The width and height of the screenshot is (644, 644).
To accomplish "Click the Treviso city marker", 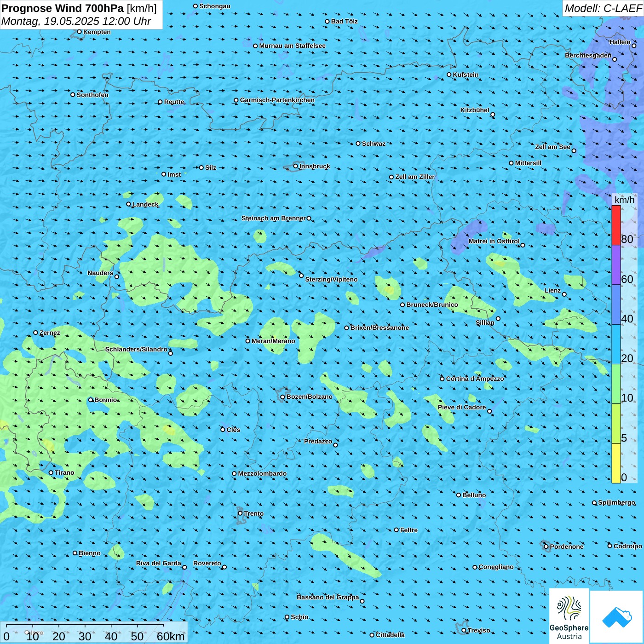I will [x=464, y=631].
